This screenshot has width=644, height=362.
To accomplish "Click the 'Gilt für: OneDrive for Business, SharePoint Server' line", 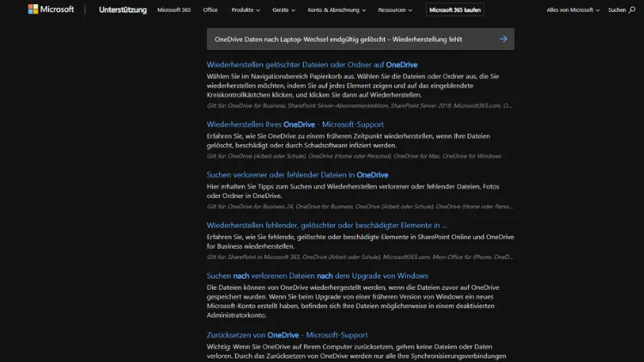I will coord(359,106).
